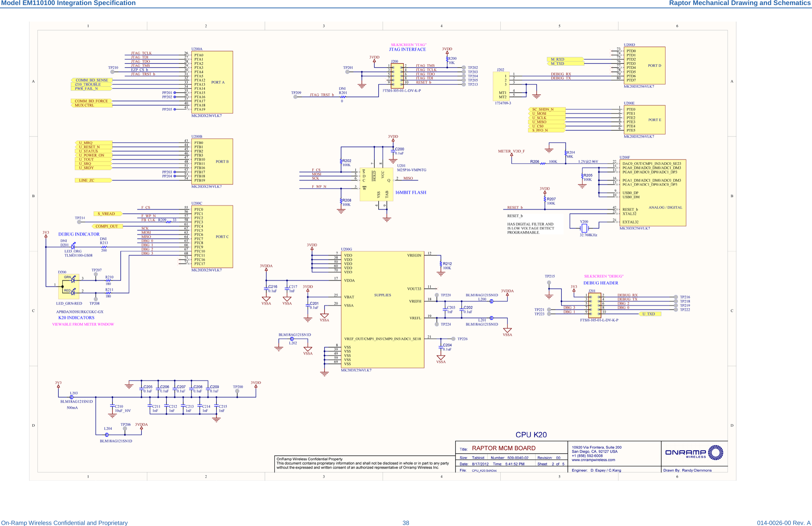Select the U200G SUPPLIES block

pos(383,309)
